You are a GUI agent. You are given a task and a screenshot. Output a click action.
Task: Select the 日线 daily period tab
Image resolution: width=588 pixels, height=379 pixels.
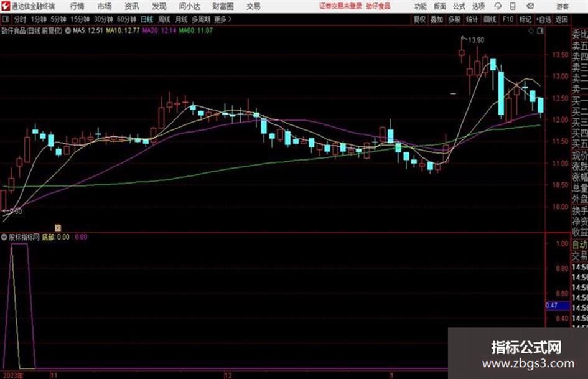(147, 19)
